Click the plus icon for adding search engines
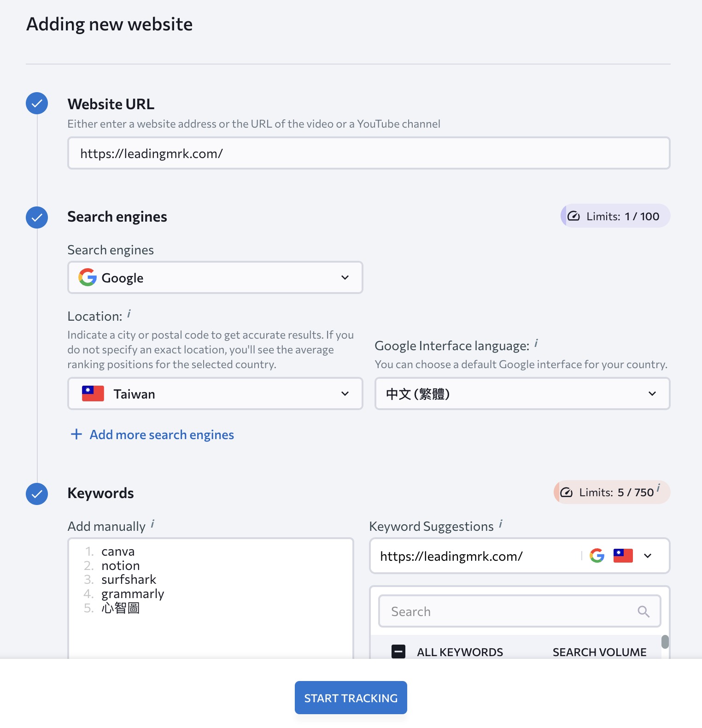Screen dimensions: 702x728 [76, 434]
